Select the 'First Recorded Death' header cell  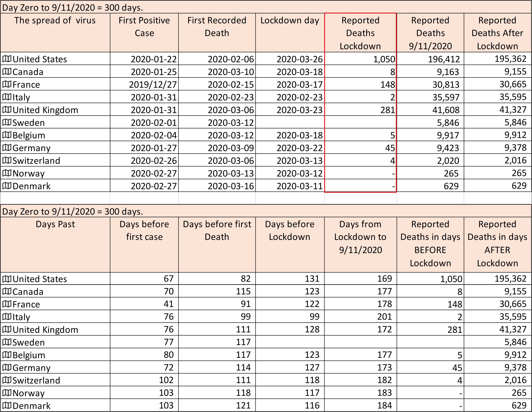(x=217, y=33)
